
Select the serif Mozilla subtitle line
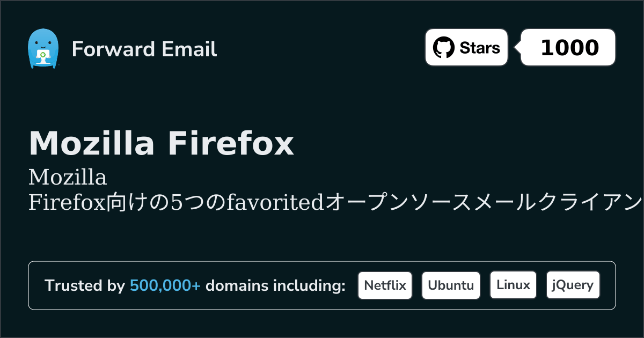click(x=68, y=177)
